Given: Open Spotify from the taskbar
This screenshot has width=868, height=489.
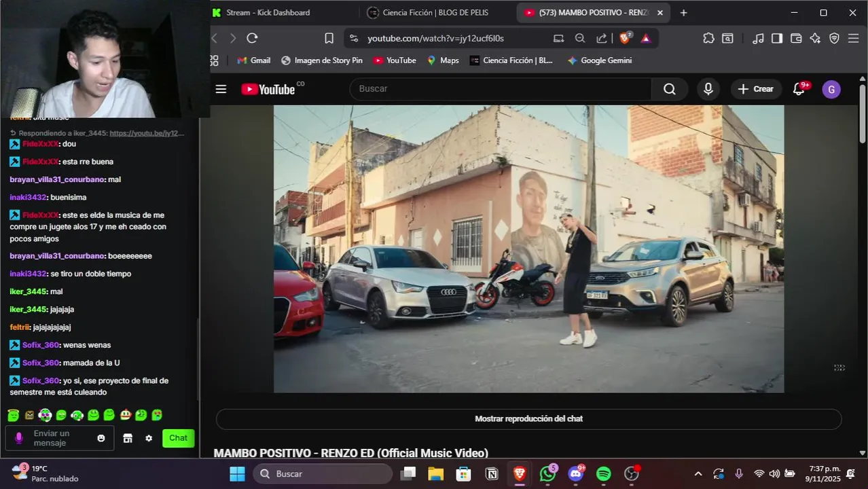Looking at the screenshot, I should tap(604, 473).
